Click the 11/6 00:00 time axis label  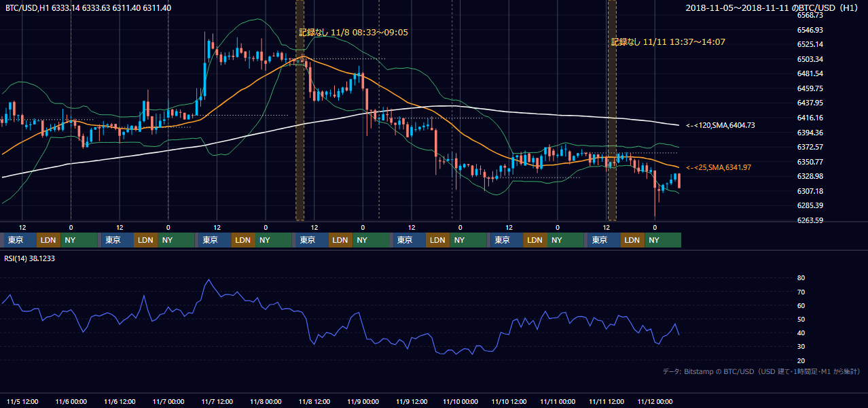point(71,401)
